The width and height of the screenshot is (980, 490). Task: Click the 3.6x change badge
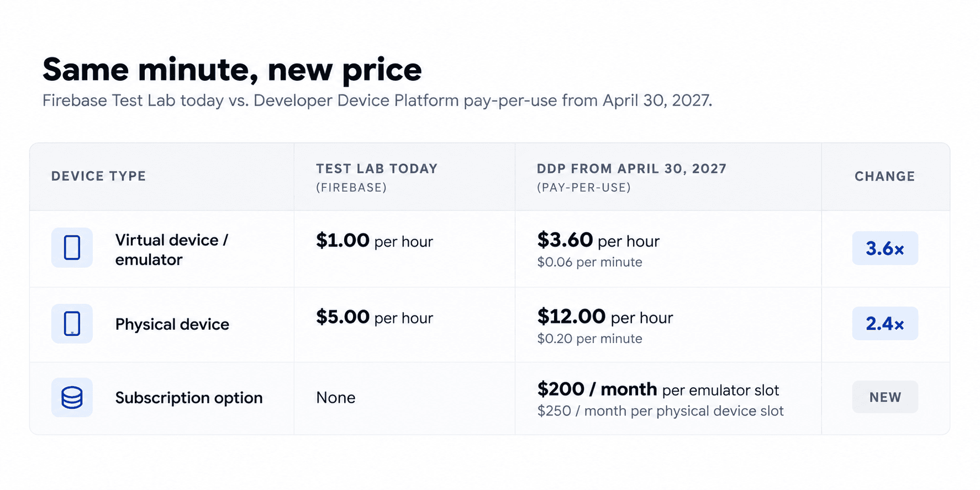click(x=885, y=248)
